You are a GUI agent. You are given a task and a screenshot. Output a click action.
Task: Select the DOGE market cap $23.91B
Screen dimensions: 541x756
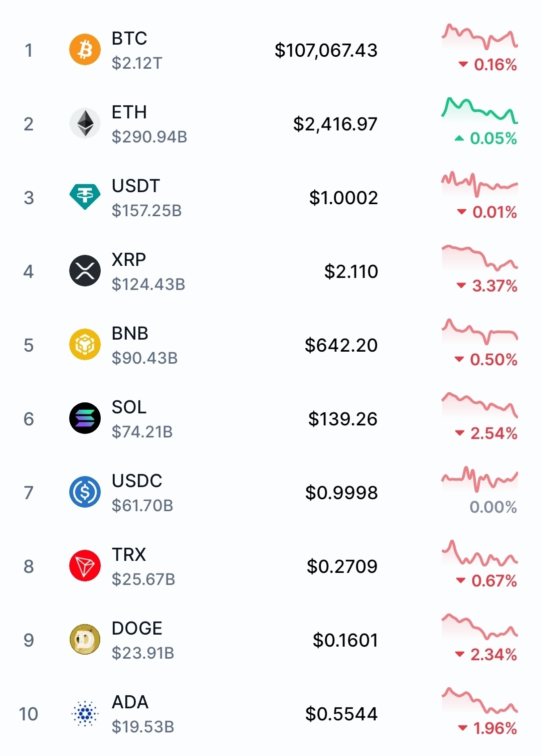143,653
